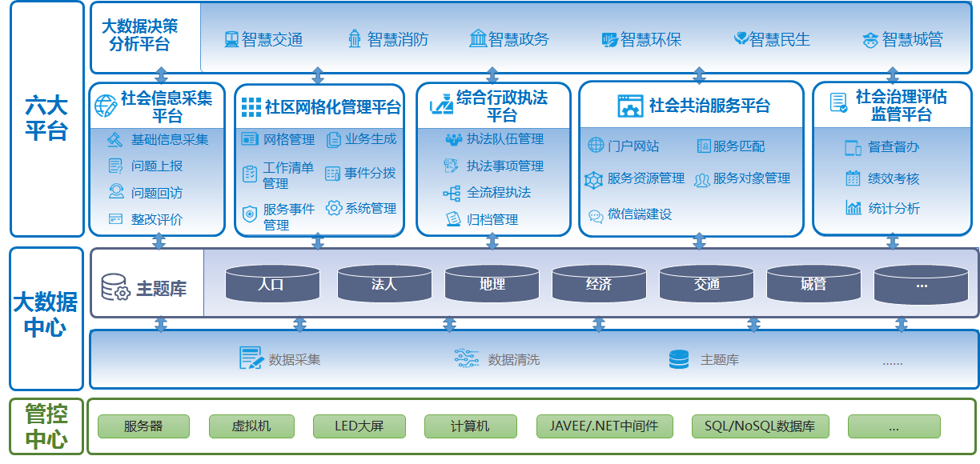Click the blue database icon in the bottom data row
This screenshot has height=464, width=980.
coord(679,360)
